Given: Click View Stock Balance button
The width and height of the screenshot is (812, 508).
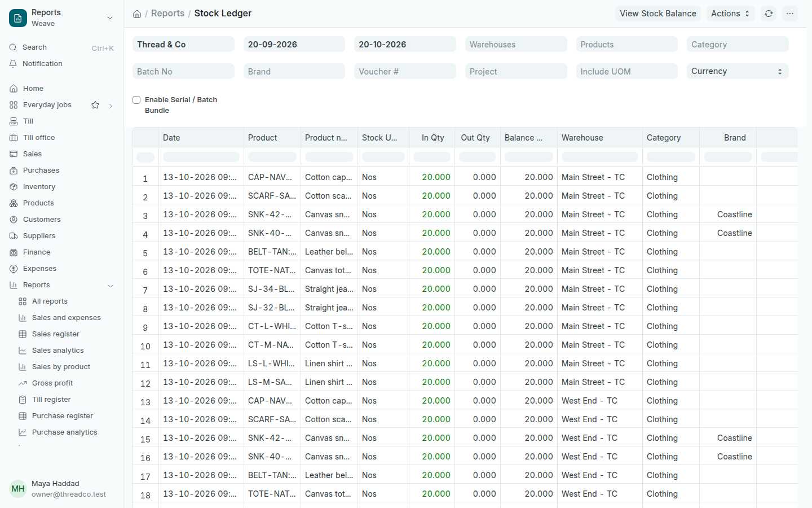Looking at the screenshot, I should (x=658, y=14).
